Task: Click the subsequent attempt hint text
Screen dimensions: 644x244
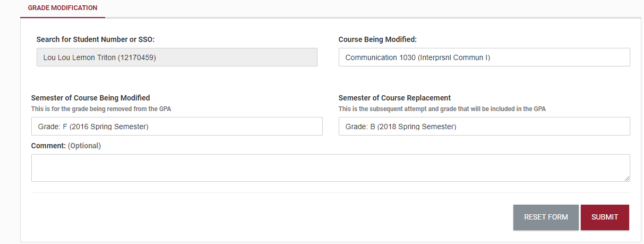Action: point(442,109)
